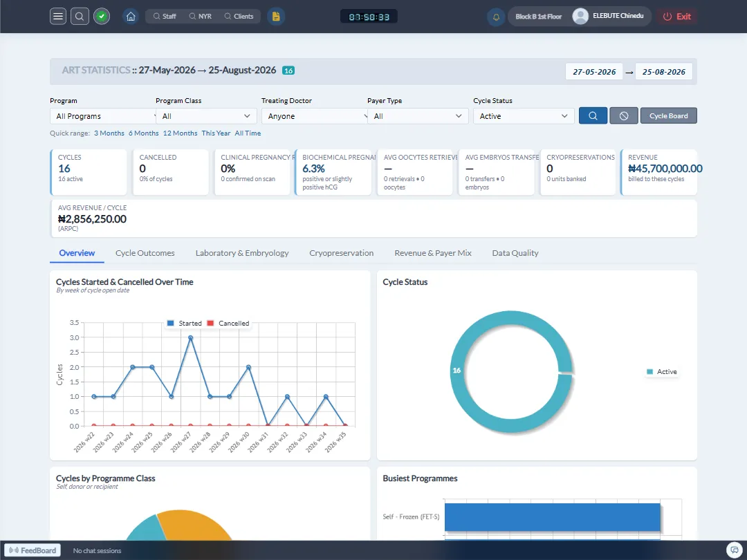Expand the Payer Type dropdown
This screenshot has width=747, height=560.
pos(418,116)
